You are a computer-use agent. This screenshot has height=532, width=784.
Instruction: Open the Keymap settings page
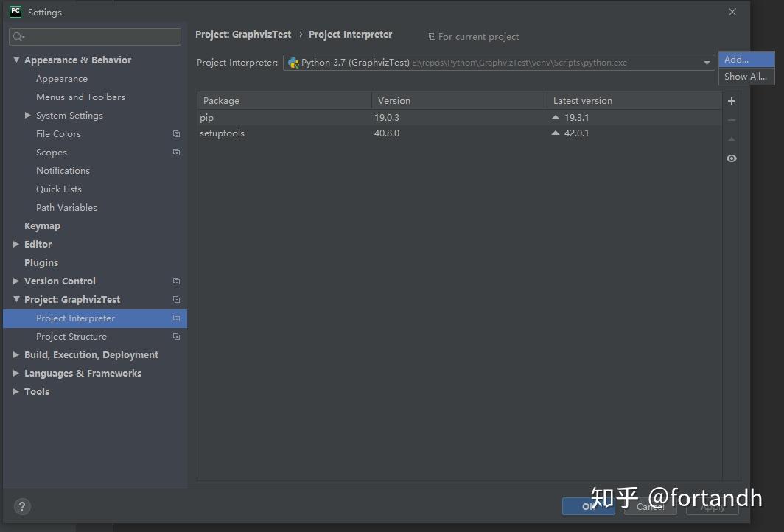(42, 225)
